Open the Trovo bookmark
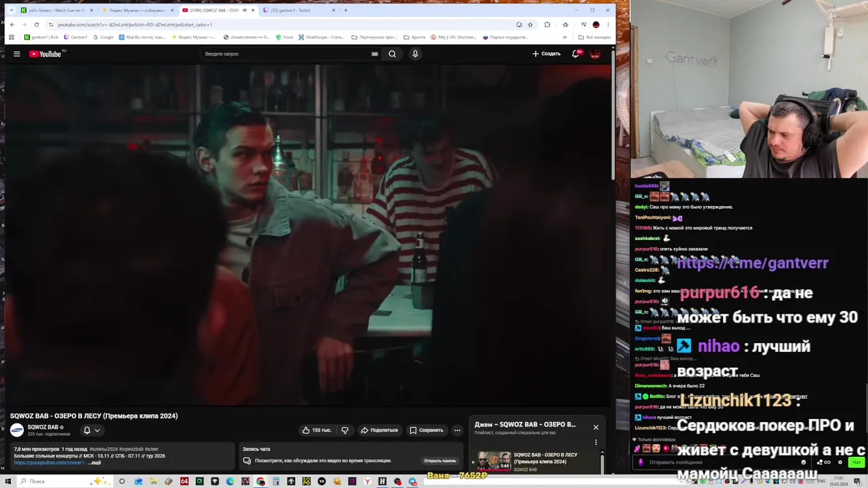The width and height of the screenshot is (868, 488). coord(284,37)
